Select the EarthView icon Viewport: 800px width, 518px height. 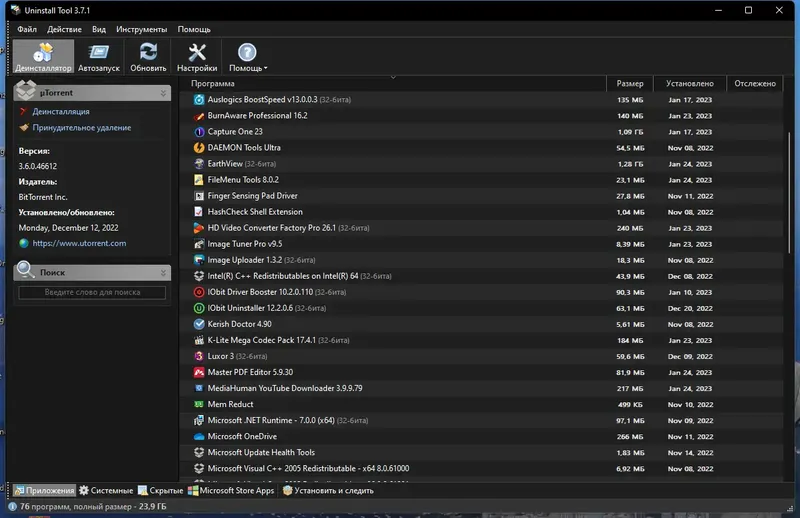pyautogui.click(x=199, y=164)
